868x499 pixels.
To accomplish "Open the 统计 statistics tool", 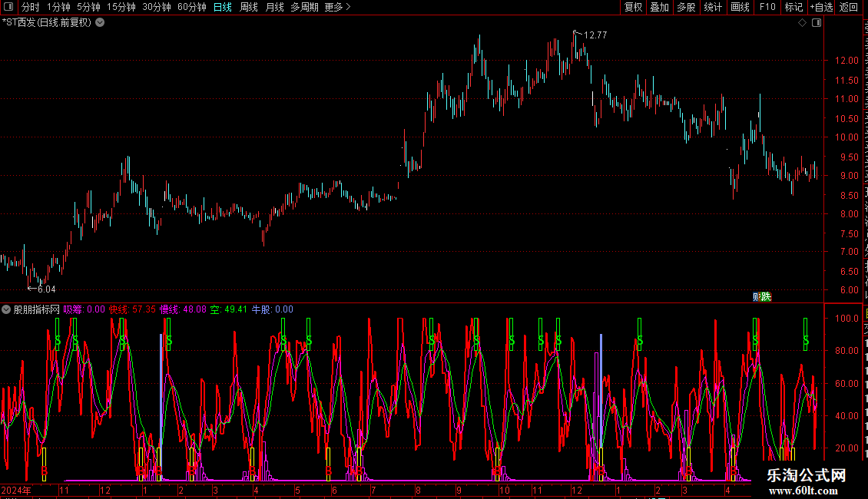I will click(x=713, y=7).
